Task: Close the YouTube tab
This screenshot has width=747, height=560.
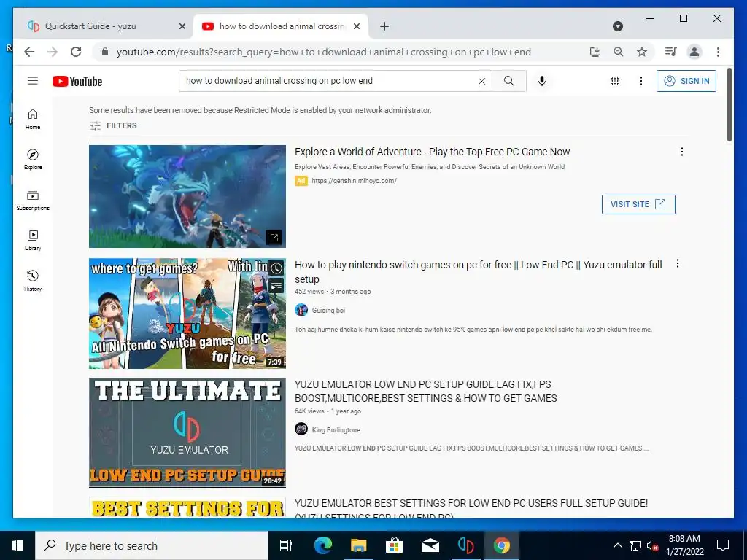Action: point(356,27)
